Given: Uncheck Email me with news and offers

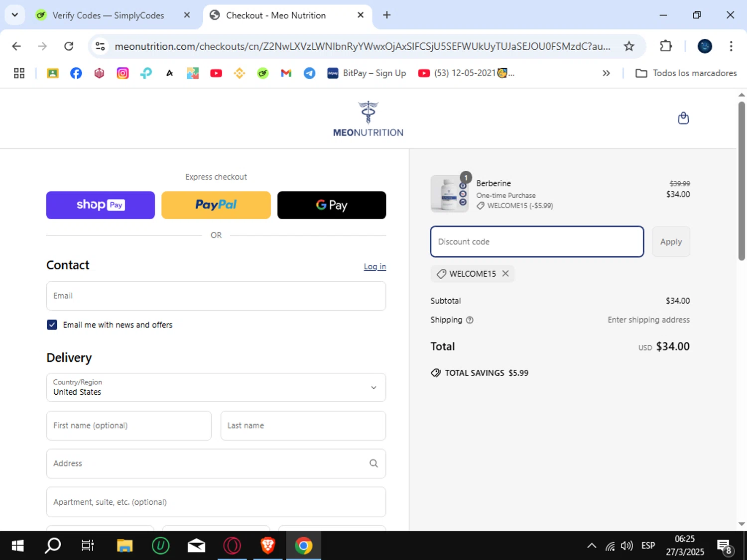Looking at the screenshot, I should pyautogui.click(x=52, y=325).
